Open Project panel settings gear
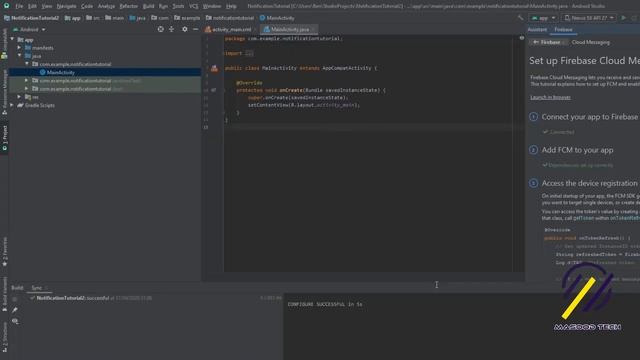Screen dimensions: 640x360 coord(184,29)
